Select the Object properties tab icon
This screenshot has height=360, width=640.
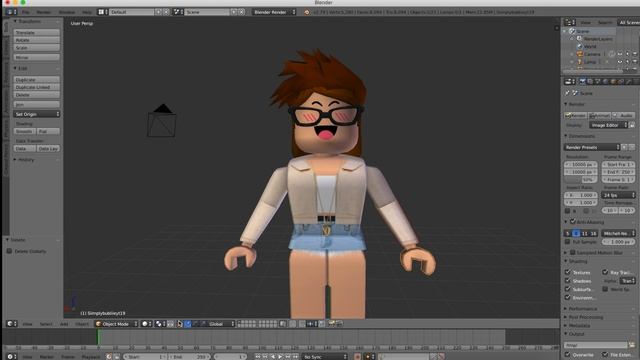pyautogui.click(x=613, y=82)
